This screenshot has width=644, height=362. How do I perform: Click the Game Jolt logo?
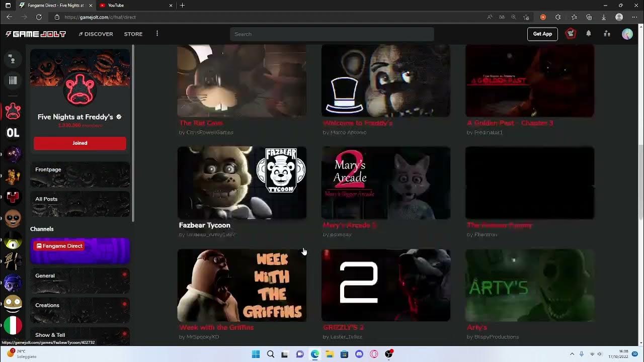[36, 34]
